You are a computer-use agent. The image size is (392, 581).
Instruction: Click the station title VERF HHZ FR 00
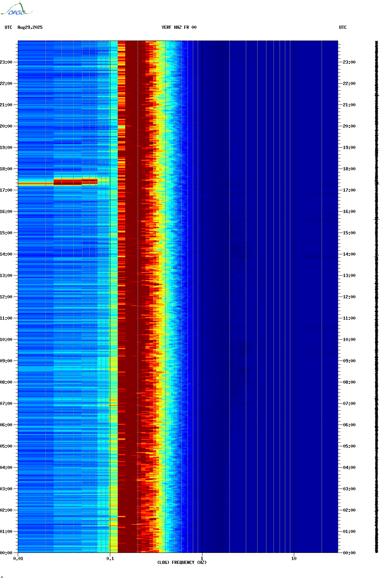179,27
